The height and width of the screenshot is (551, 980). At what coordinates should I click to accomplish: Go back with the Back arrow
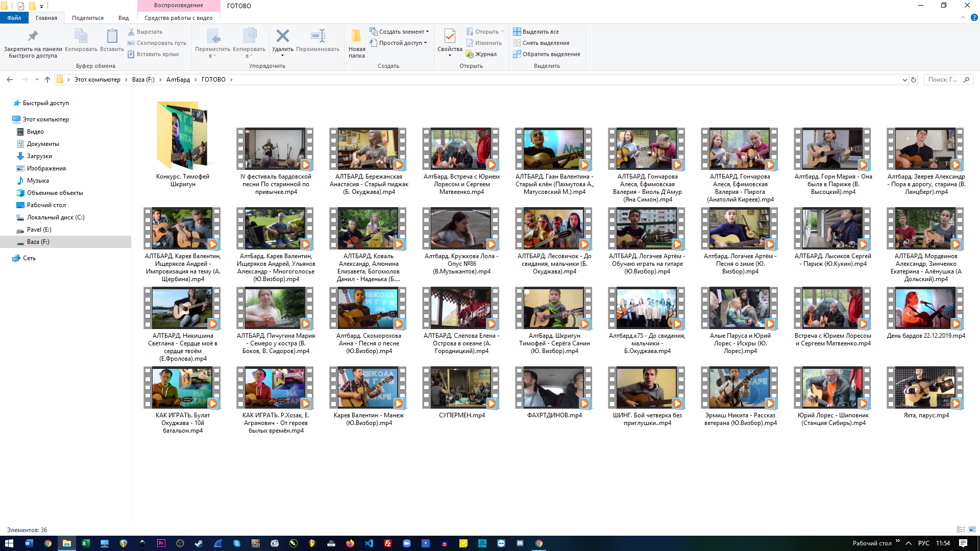point(10,80)
